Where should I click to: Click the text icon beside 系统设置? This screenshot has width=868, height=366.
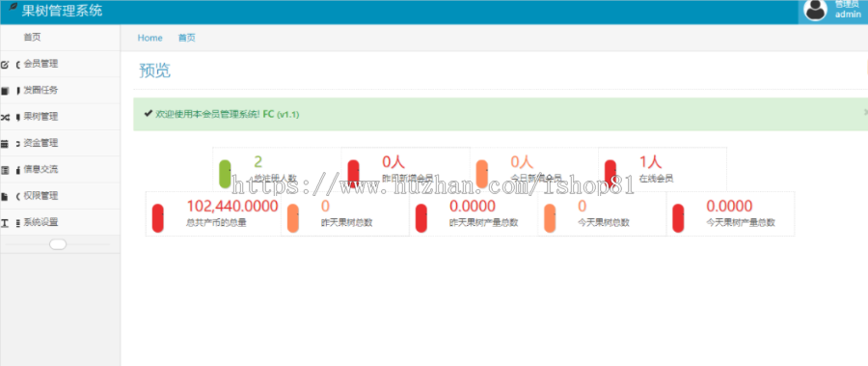point(5,223)
